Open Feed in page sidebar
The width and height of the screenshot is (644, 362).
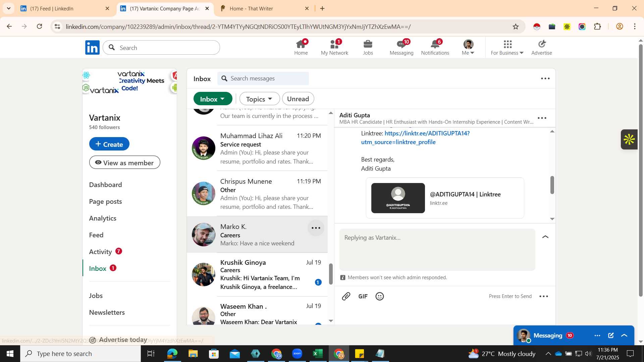pos(96,235)
